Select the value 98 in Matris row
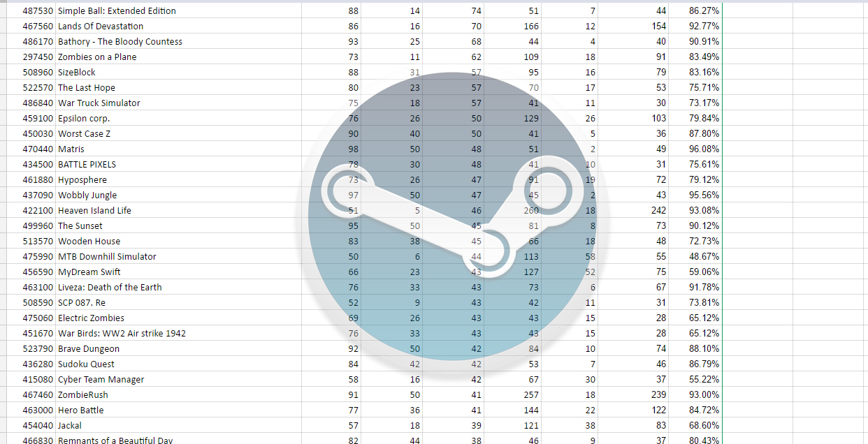The width and height of the screenshot is (868, 444). 332,149
